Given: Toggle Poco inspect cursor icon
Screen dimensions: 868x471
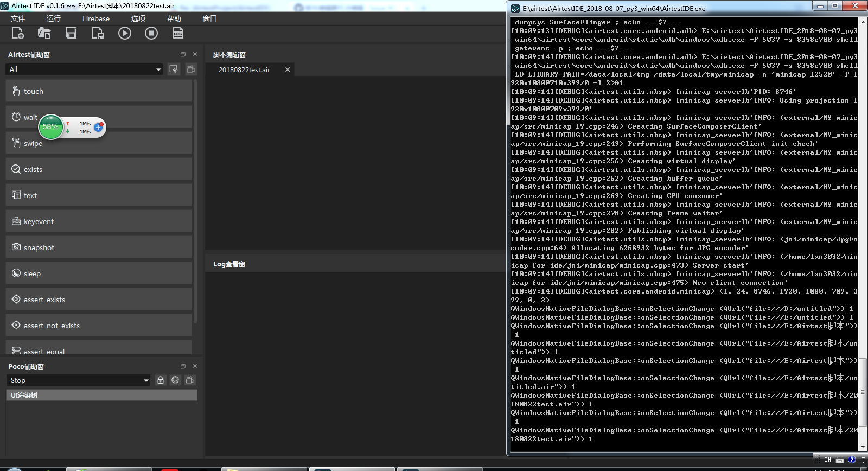Looking at the screenshot, I should pyautogui.click(x=175, y=380).
